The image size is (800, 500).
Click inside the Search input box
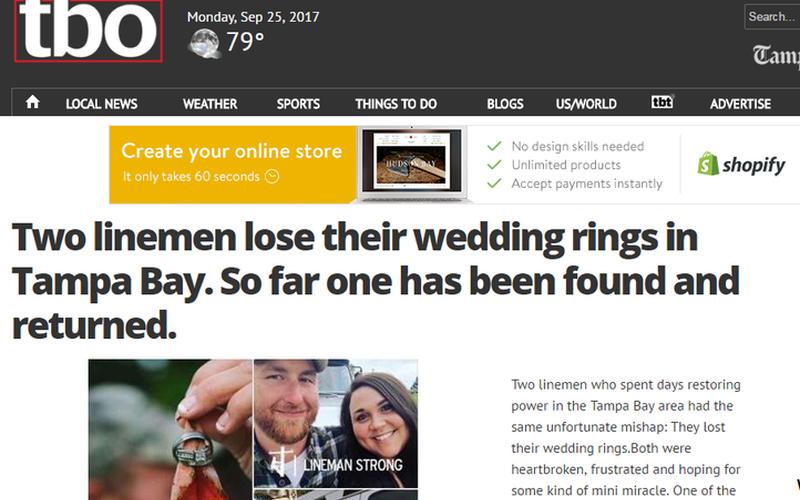pos(772,17)
